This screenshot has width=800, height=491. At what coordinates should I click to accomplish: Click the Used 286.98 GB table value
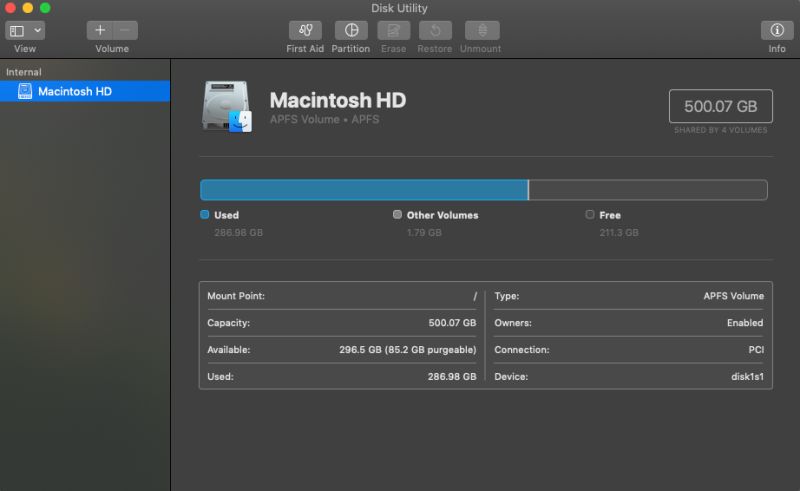click(452, 377)
